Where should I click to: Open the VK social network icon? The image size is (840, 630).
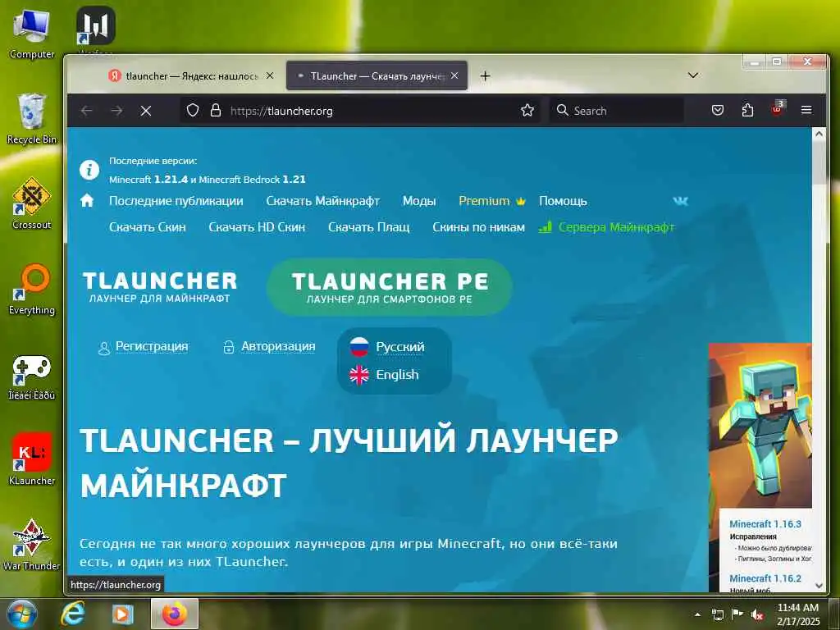coord(680,201)
